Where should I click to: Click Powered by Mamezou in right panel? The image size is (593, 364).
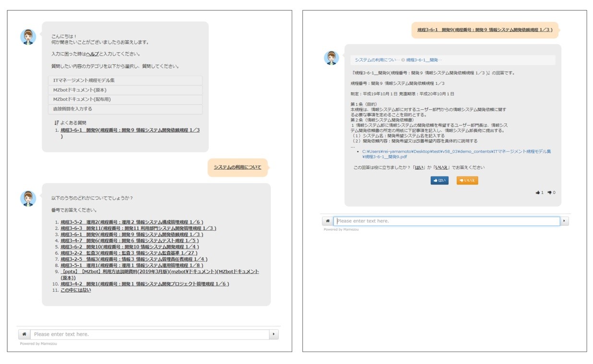(x=341, y=230)
